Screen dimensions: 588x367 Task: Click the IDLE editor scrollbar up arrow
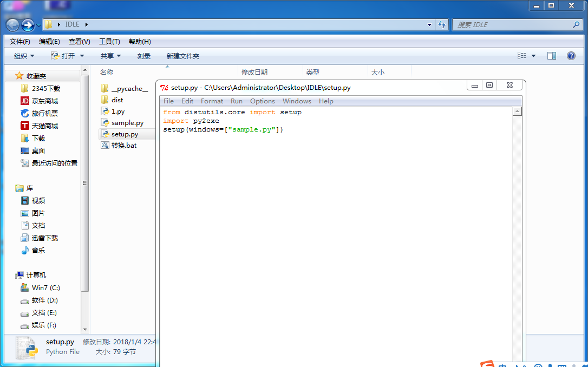point(518,112)
